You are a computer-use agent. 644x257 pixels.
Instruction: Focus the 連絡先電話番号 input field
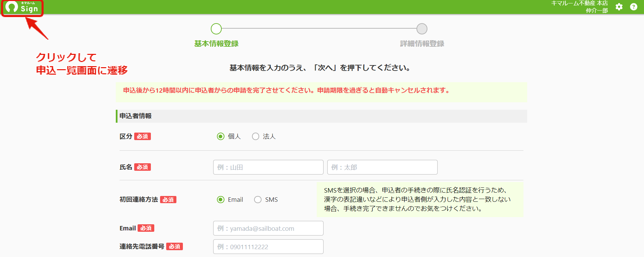tap(268, 246)
